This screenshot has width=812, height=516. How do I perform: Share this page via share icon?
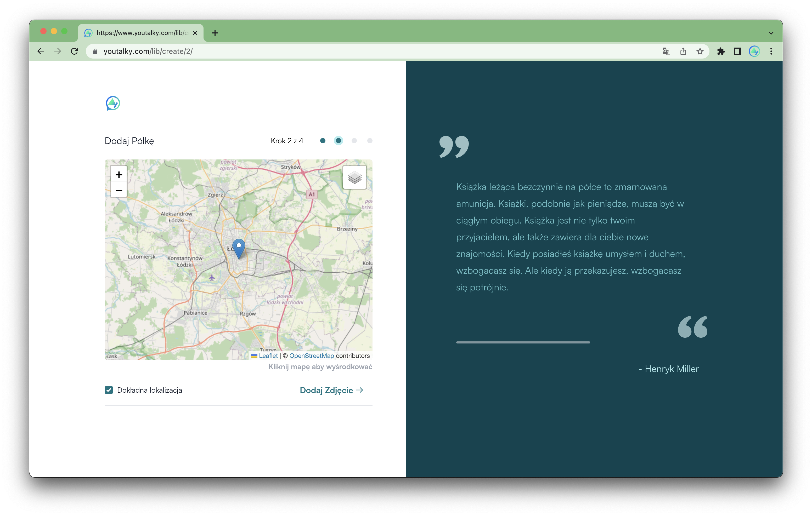683,51
